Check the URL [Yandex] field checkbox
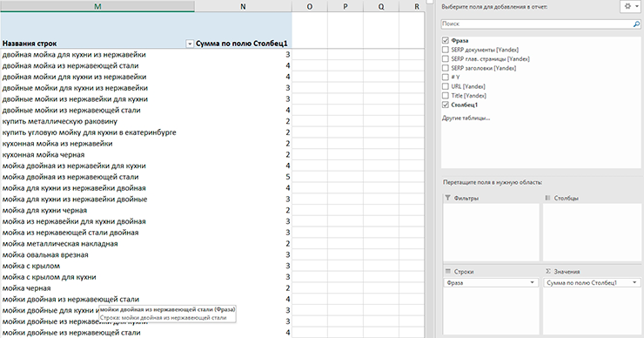The image size is (644, 338). click(x=446, y=86)
